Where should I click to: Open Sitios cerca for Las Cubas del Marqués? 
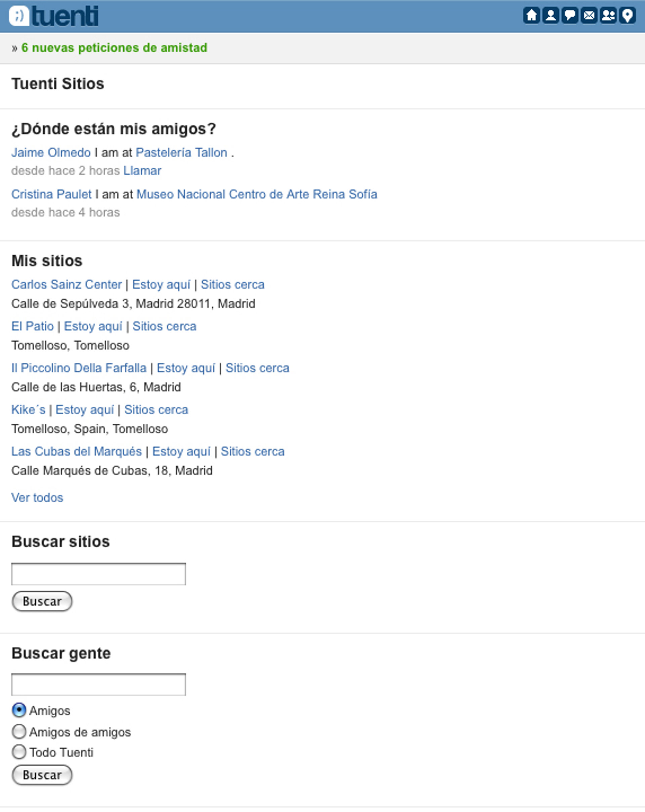pos(252,452)
